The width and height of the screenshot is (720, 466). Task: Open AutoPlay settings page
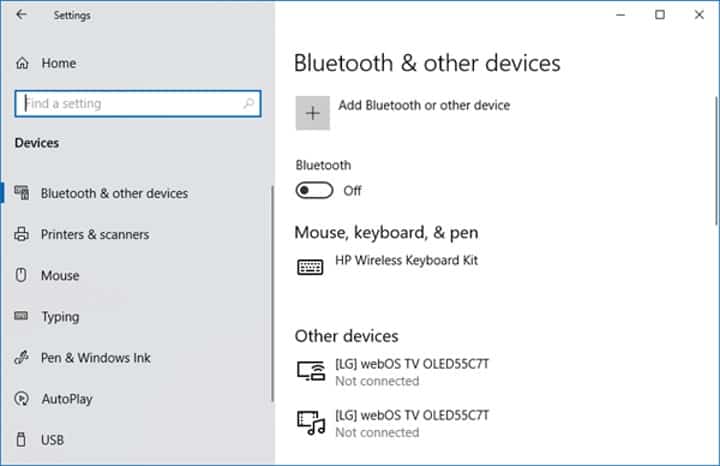tap(67, 399)
